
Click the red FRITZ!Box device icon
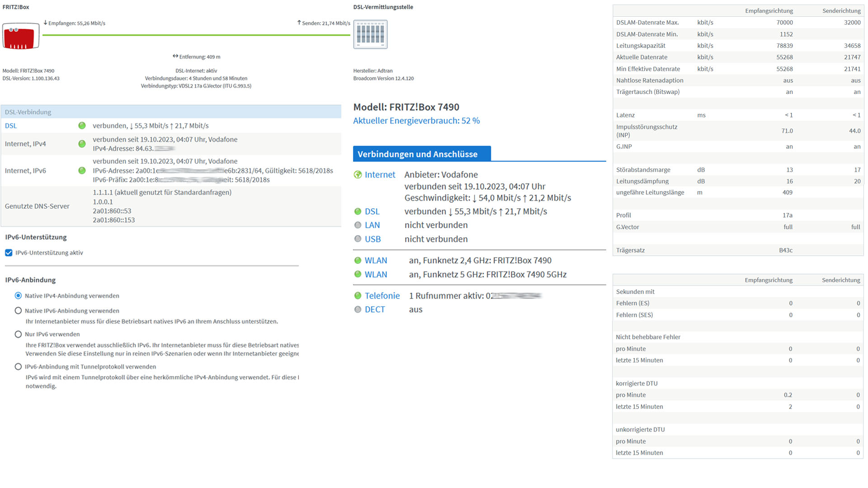pos(21,36)
